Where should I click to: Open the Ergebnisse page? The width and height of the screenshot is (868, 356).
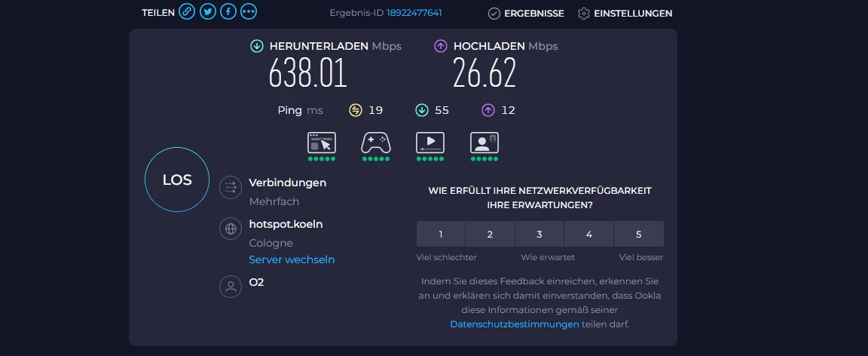pos(525,14)
